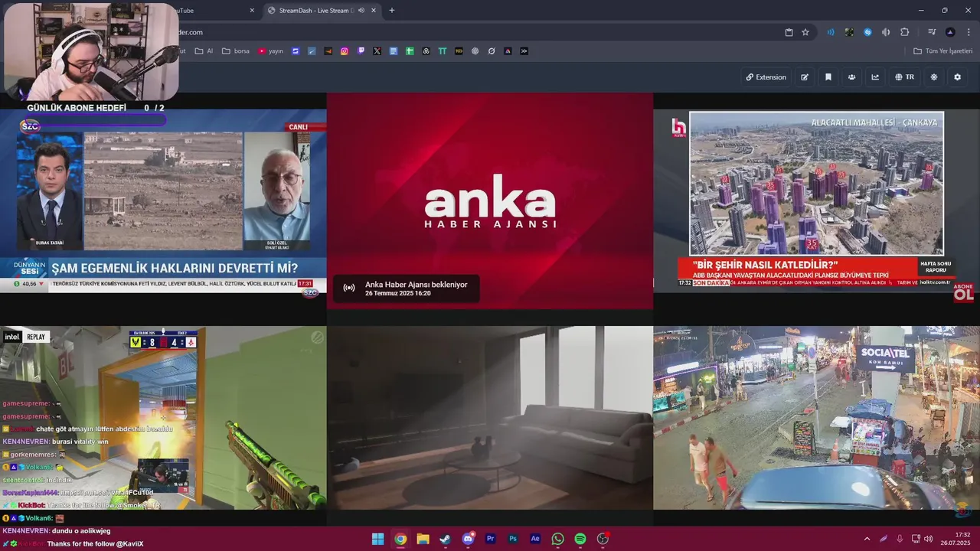This screenshot has height=551, width=980.
Task: Open the Chrome extensions puzzle icon
Action: tap(905, 32)
